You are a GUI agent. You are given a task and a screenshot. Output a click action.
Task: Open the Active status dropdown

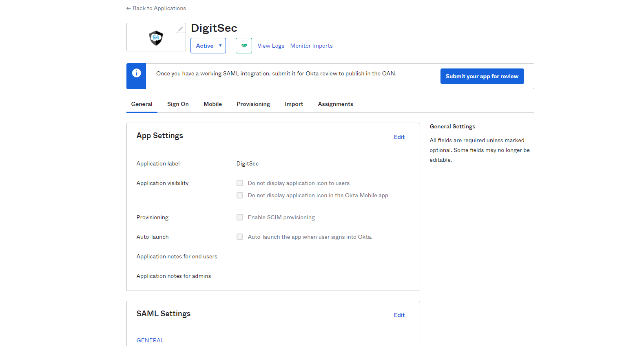coord(208,46)
